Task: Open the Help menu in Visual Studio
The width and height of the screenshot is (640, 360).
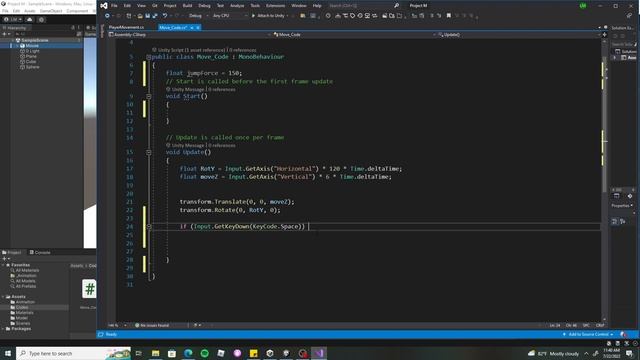Action: (317, 6)
